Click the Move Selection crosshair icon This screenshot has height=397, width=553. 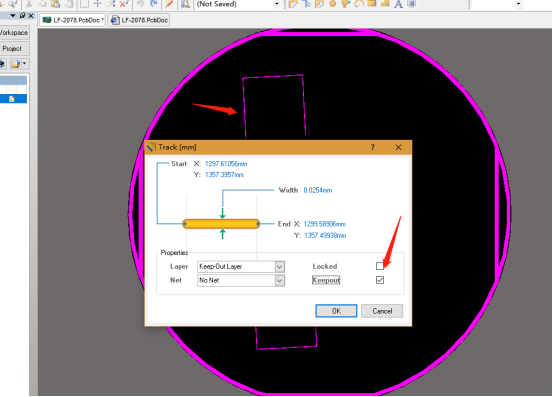[98, 4]
